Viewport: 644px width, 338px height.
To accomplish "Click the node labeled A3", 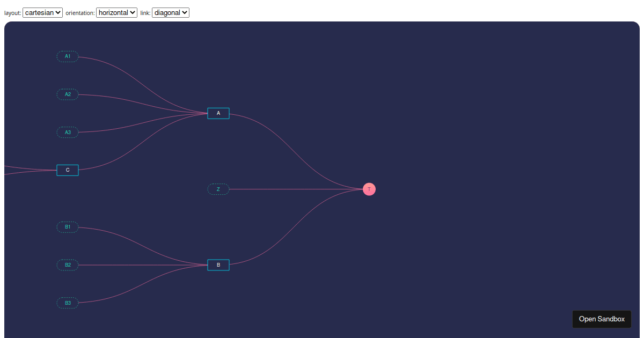I will click(x=67, y=132).
